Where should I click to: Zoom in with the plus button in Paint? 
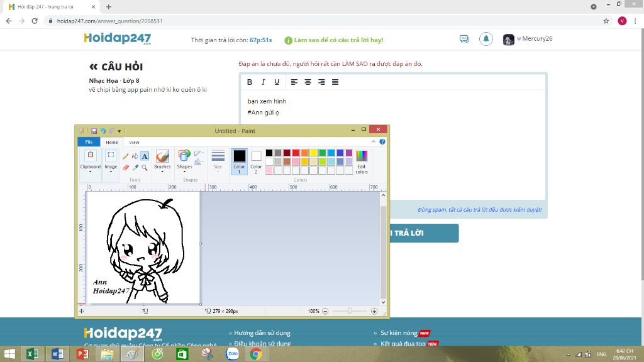tap(374, 311)
